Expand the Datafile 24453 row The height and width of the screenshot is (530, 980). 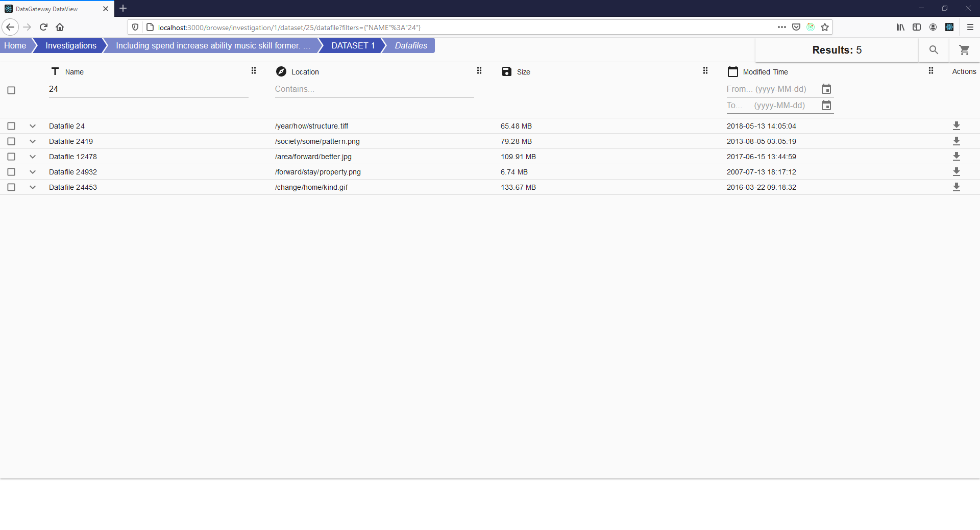(32, 187)
